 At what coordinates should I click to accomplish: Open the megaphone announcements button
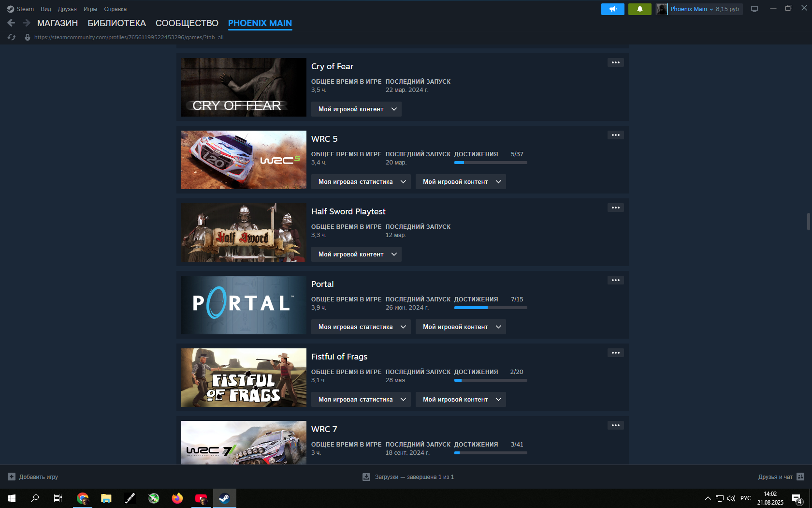612,9
